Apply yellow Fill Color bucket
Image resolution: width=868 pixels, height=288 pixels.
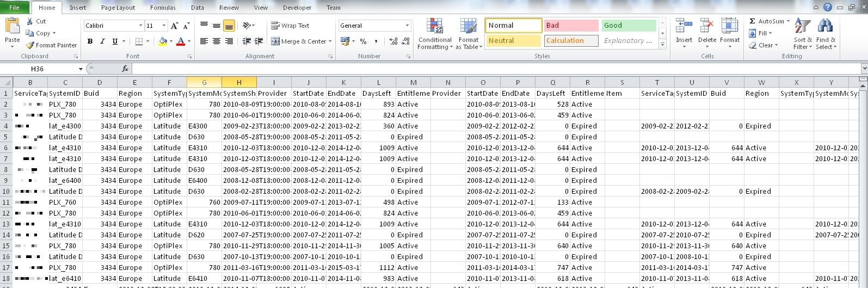[x=163, y=41]
